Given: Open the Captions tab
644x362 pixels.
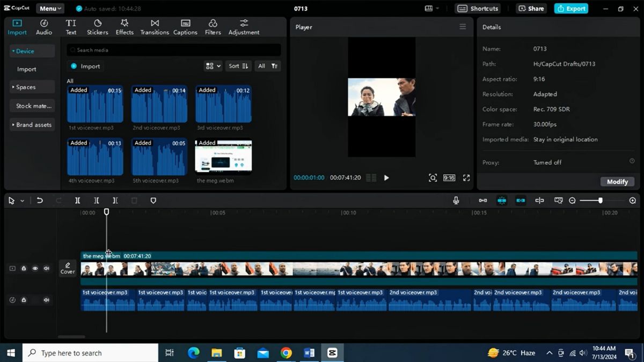Looking at the screenshot, I should (185, 27).
